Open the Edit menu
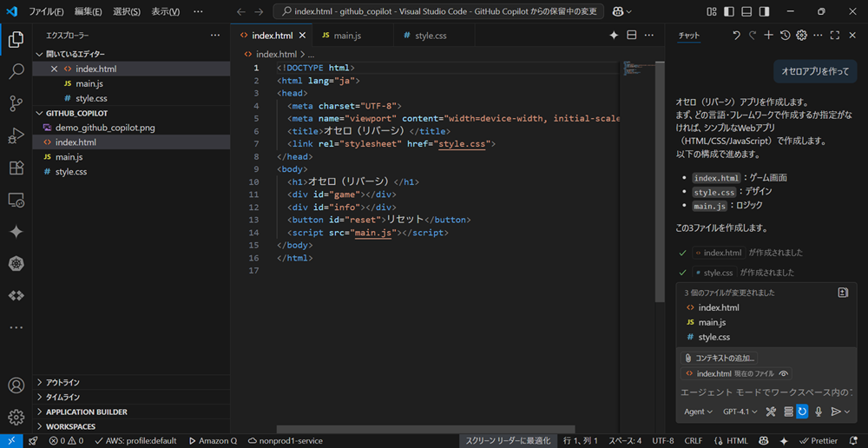The height and width of the screenshot is (448, 868). coord(88,11)
